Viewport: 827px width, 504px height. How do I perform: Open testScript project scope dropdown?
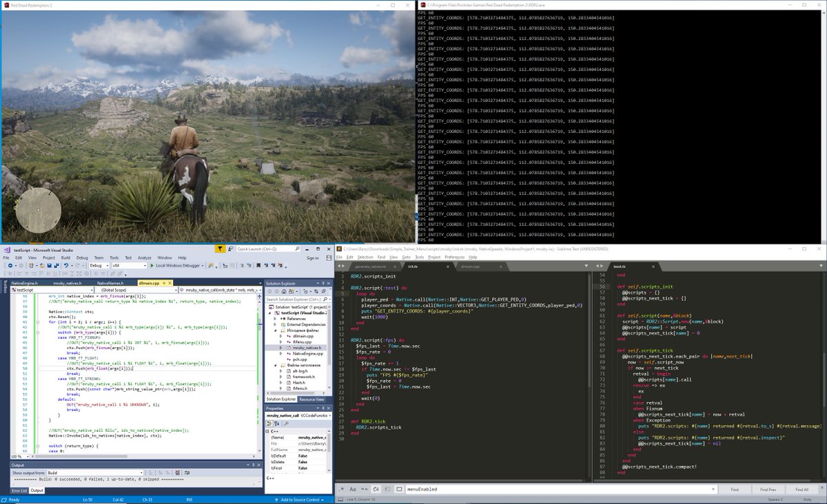pos(52,290)
